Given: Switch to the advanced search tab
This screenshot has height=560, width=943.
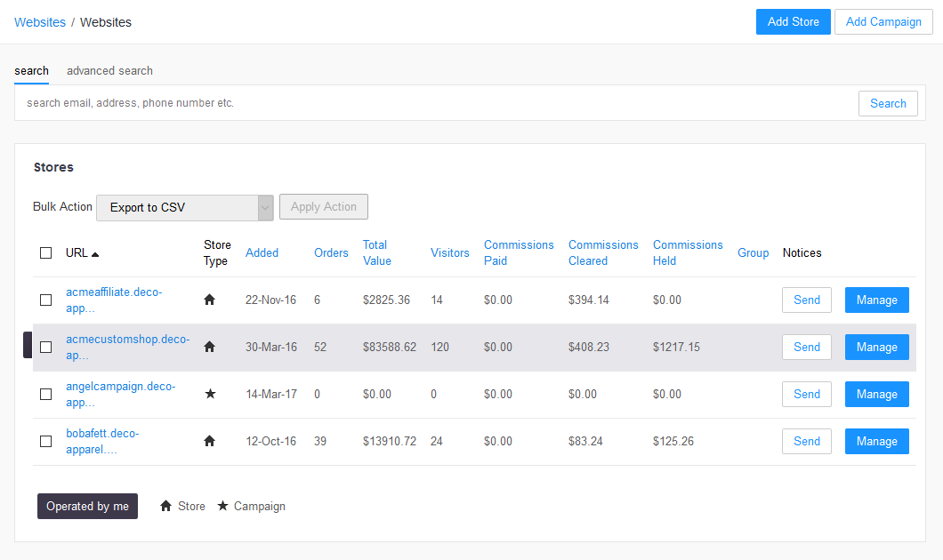Looking at the screenshot, I should pos(109,71).
